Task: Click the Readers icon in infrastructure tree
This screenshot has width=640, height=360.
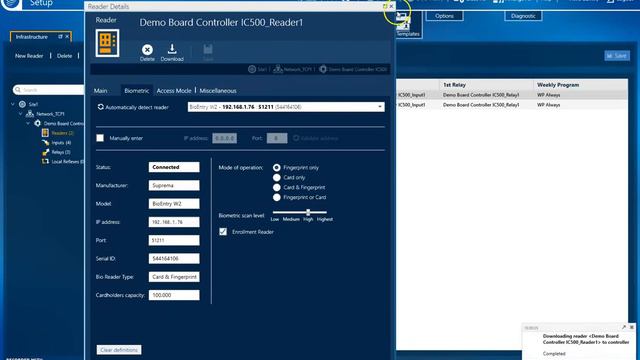Action: [x=45, y=133]
